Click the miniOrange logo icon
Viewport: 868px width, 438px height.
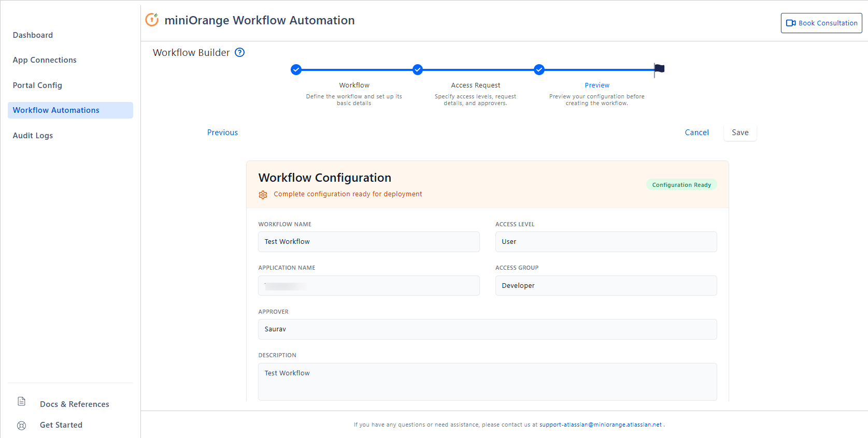[152, 20]
